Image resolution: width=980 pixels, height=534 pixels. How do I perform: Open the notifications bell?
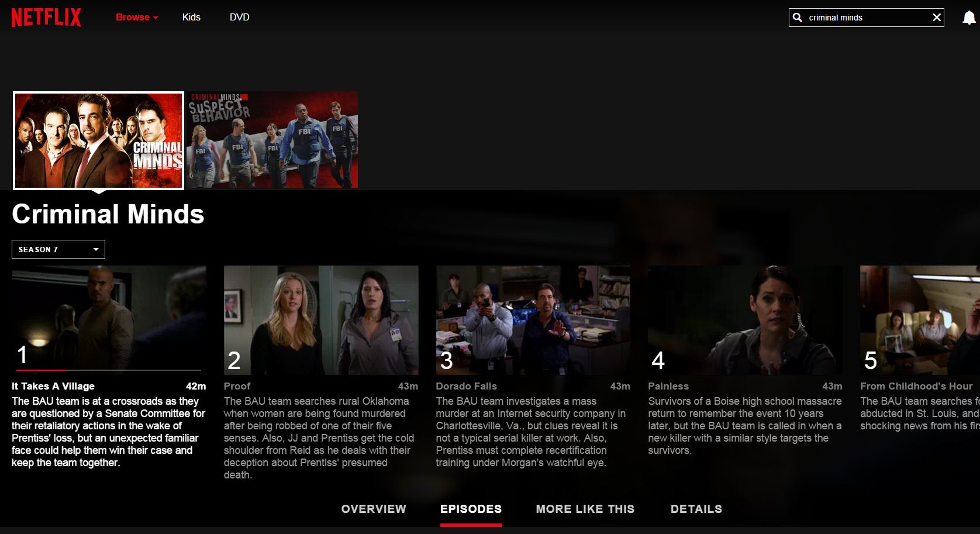pos(969,18)
